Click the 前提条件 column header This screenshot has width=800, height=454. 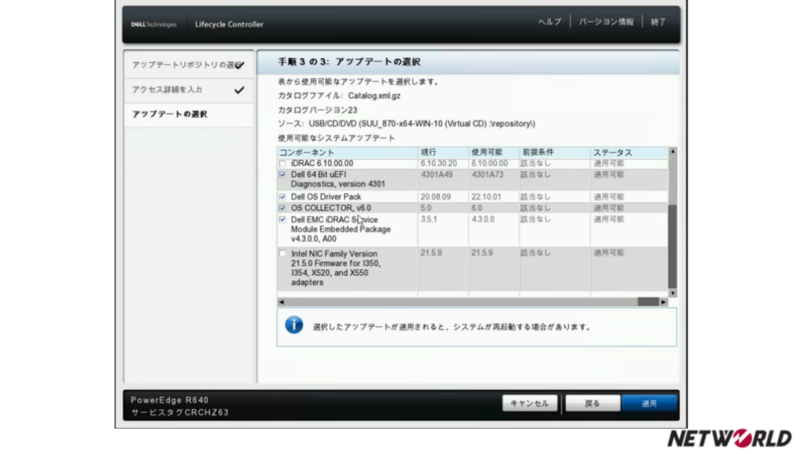coord(555,153)
